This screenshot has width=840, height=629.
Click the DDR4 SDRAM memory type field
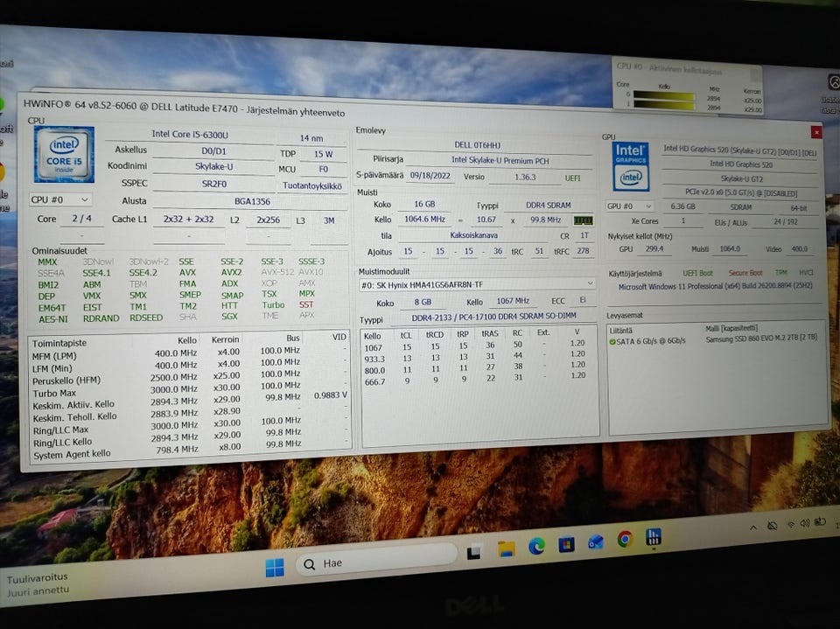coord(548,206)
